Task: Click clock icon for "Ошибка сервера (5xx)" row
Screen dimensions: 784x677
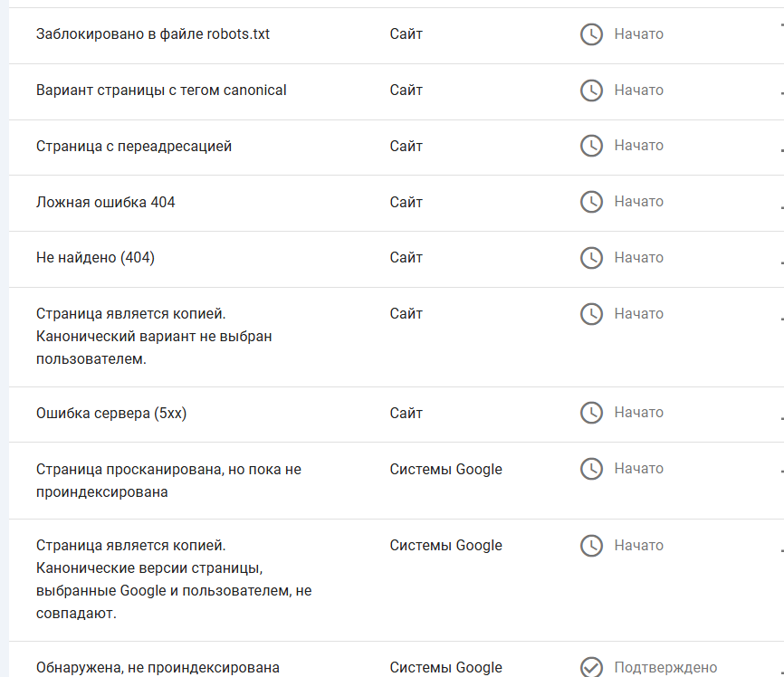Action: 591,413
